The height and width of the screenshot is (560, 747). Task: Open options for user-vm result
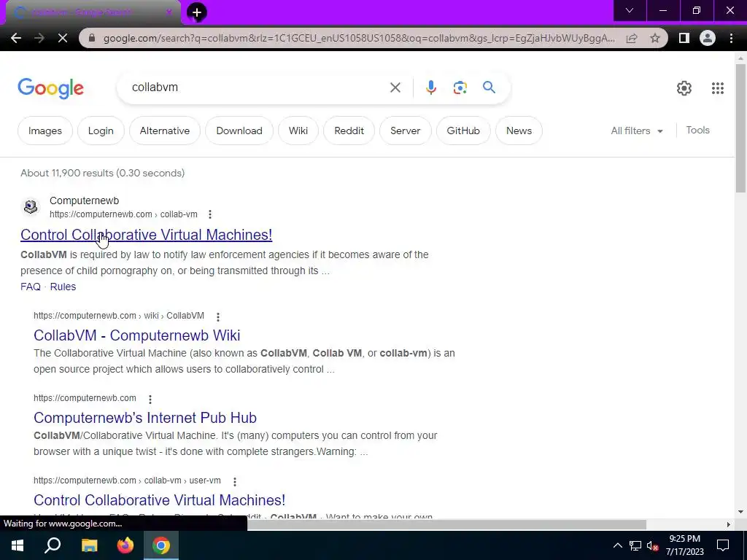234,481
